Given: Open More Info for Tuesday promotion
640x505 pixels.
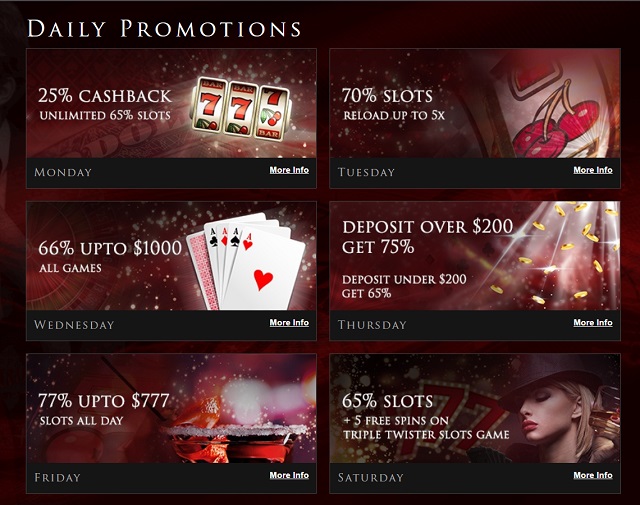Looking at the screenshot, I should 593,170.
